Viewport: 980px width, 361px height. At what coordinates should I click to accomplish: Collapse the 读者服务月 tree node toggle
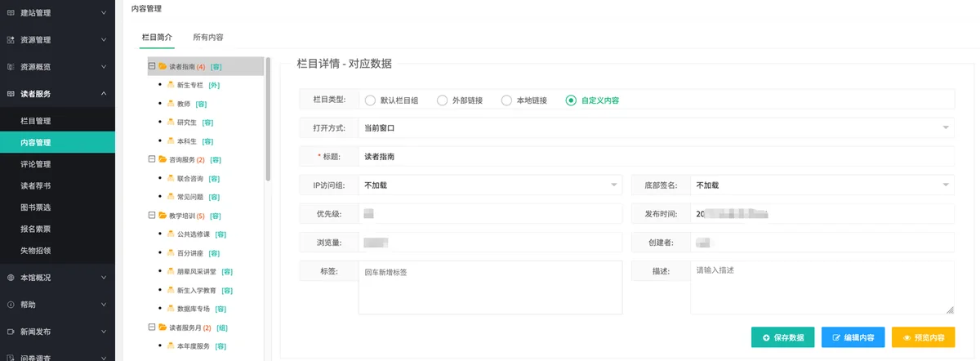point(152,328)
